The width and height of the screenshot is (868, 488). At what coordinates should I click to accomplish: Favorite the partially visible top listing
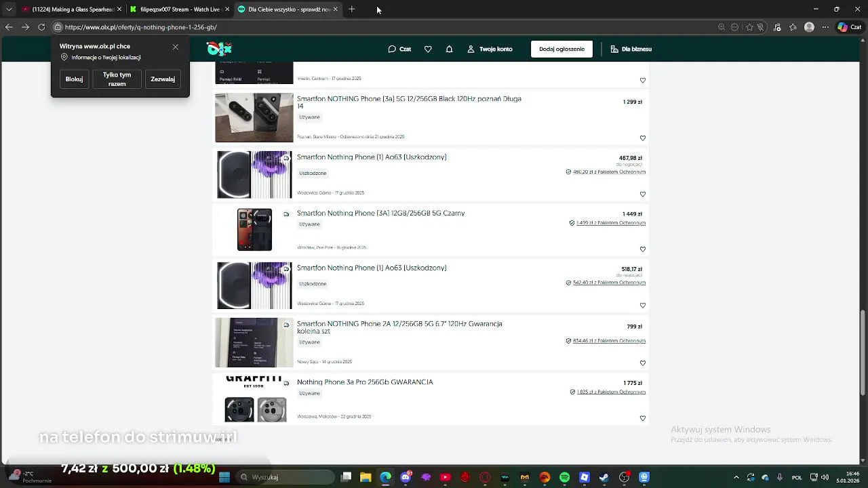click(x=643, y=80)
